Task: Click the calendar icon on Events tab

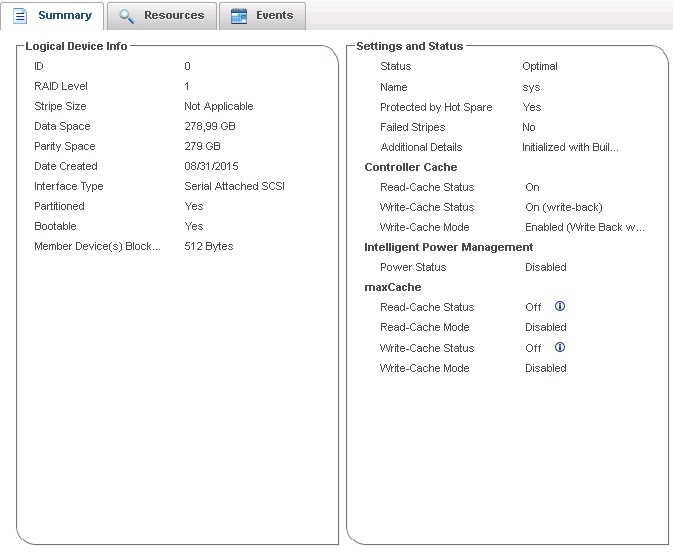Action: coord(239,16)
